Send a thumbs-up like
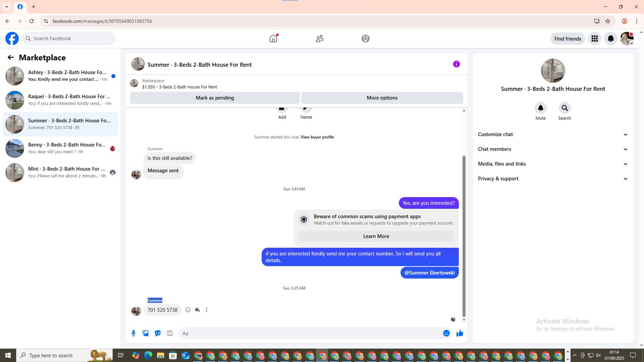The width and height of the screenshot is (644, 362). pos(460,333)
